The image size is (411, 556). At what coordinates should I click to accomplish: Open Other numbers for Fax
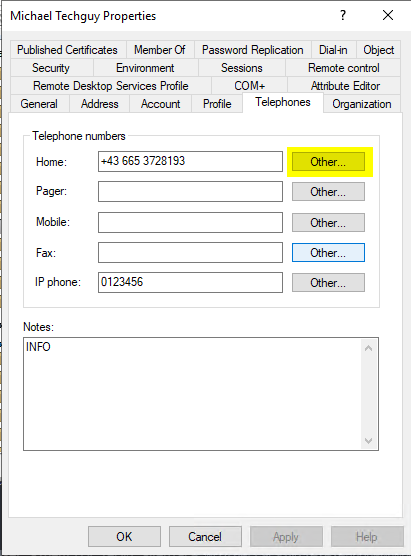pos(328,253)
